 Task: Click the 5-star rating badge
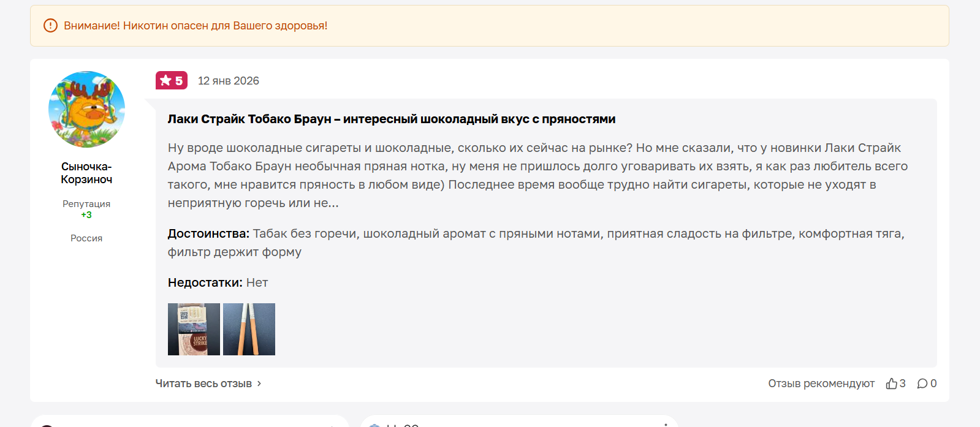tap(172, 80)
